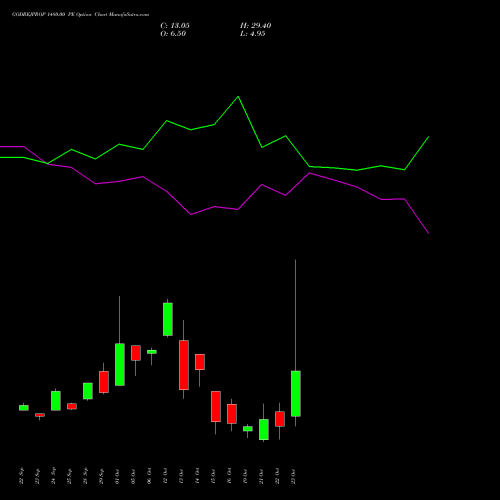
Task: Click the red candle above 15 Oct
Action: 216,406
